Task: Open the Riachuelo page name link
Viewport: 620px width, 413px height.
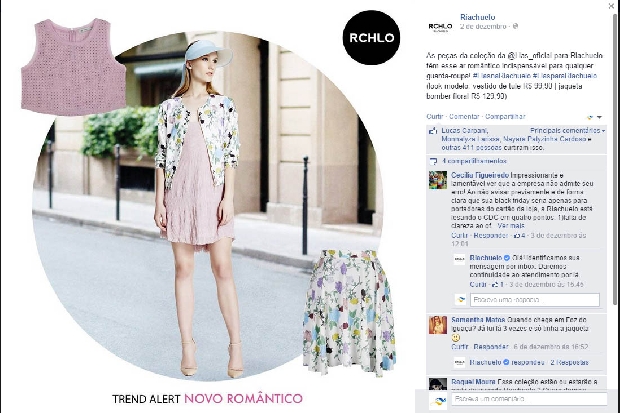Action: (478, 17)
